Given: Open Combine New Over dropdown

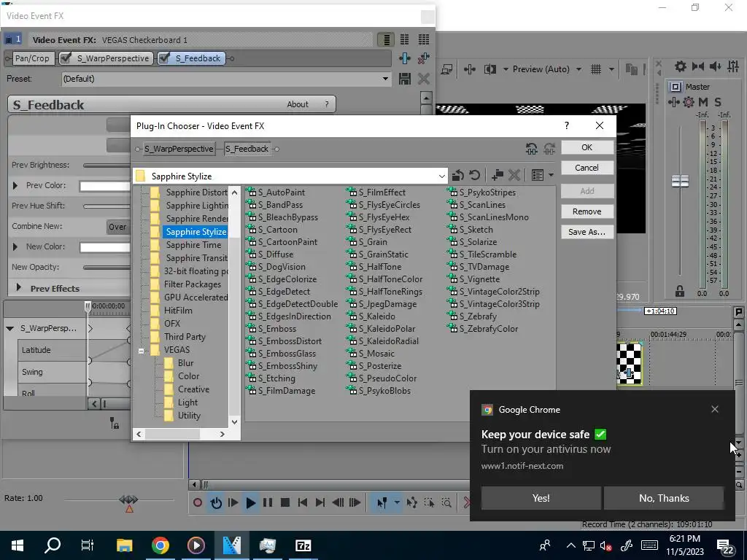Looking at the screenshot, I should pyautogui.click(x=117, y=227).
